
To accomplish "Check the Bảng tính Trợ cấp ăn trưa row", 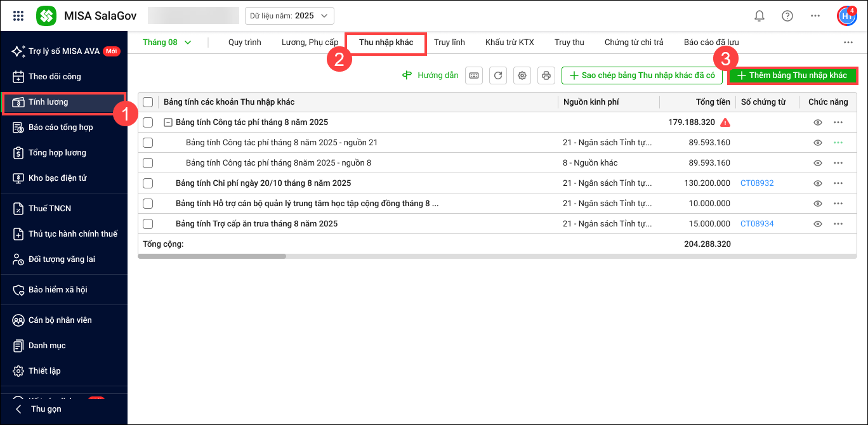I will (148, 224).
